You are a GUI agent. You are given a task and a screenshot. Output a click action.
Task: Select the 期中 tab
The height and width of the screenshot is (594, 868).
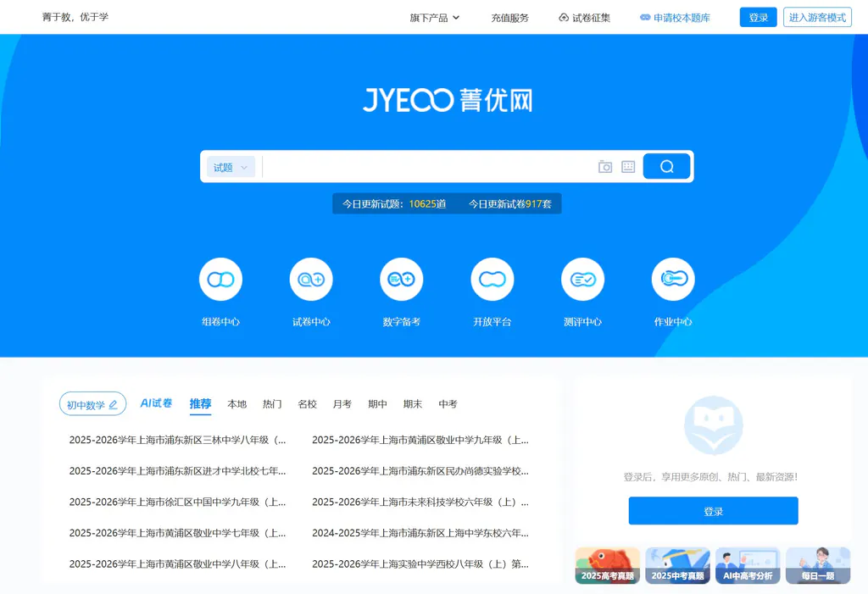click(377, 404)
